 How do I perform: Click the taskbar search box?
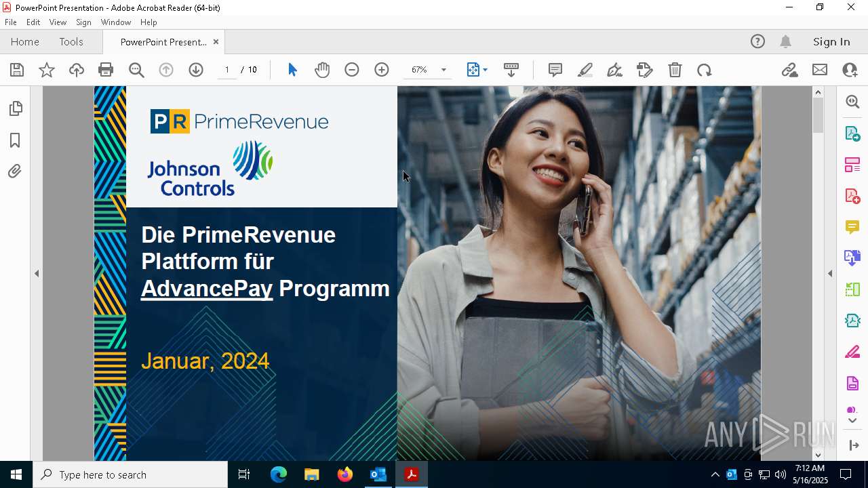click(130, 474)
